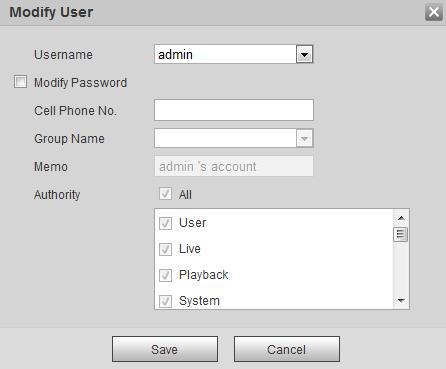The width and height of the screenshot is (446, 369).
Task: Toggle the All authority checkbox
Action: (165, 194)
